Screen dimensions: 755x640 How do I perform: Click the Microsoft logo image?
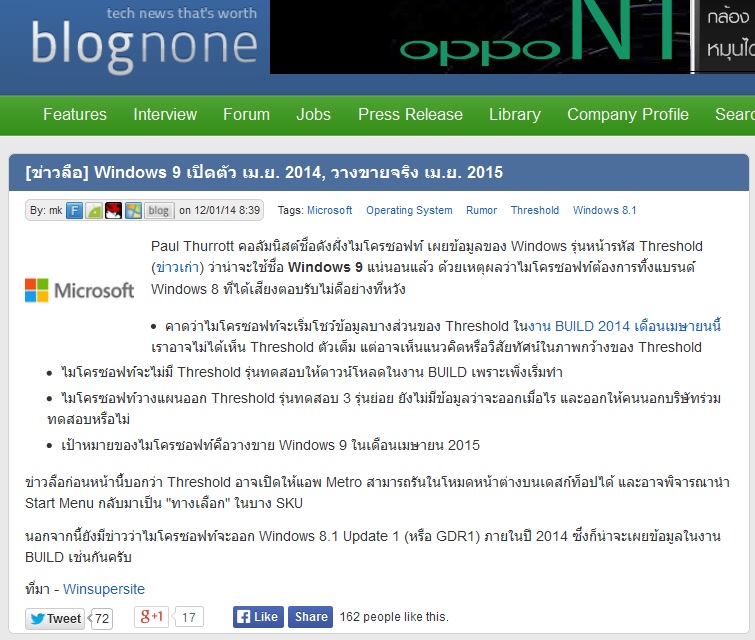tap(79, 290)
